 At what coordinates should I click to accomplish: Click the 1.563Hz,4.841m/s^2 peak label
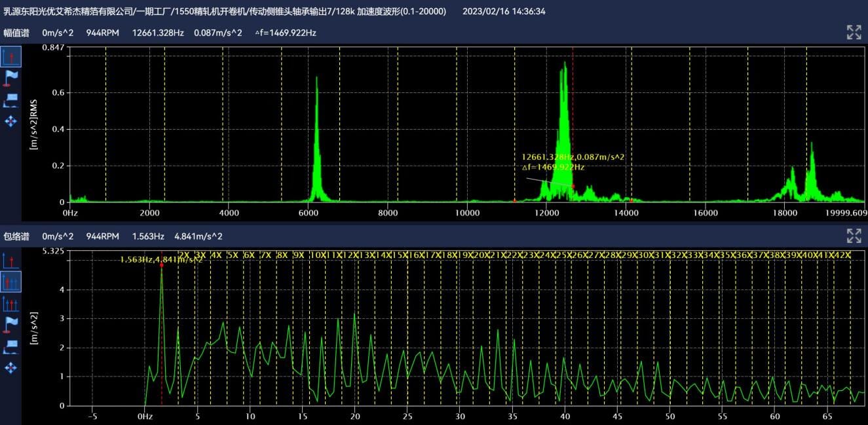[161, 259]
